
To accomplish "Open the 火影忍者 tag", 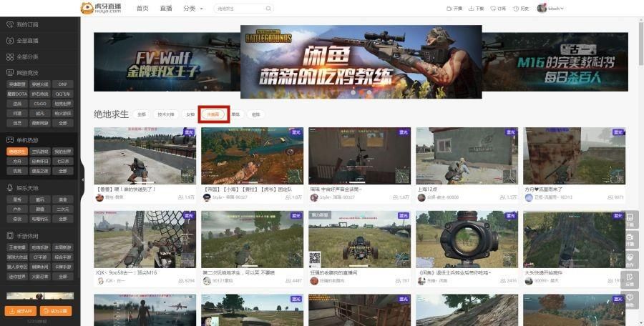I will (40, 277).
